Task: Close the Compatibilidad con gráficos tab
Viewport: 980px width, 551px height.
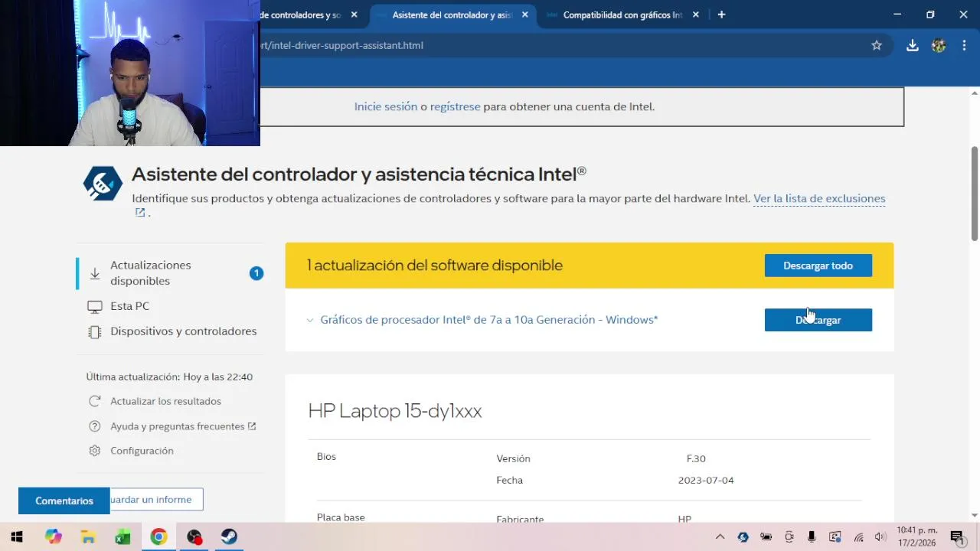Action: (696, 15)
